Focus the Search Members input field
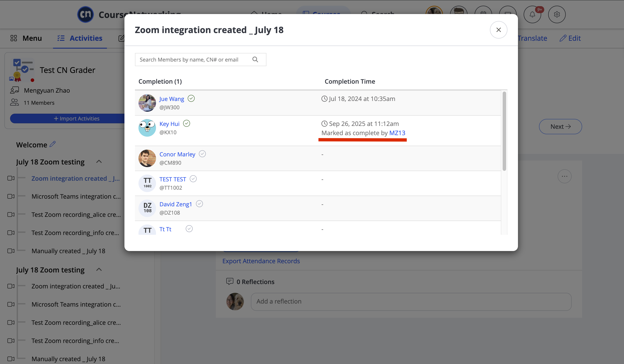 [200, 59]
